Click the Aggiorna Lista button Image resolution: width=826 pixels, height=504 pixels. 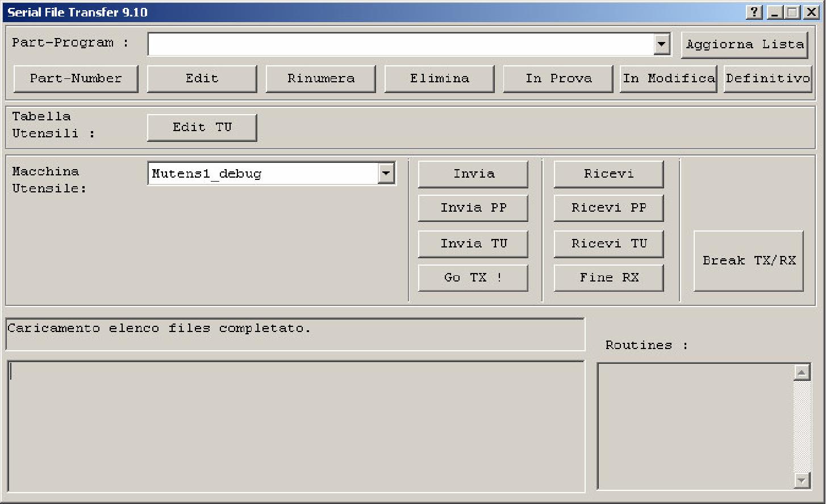744,44
